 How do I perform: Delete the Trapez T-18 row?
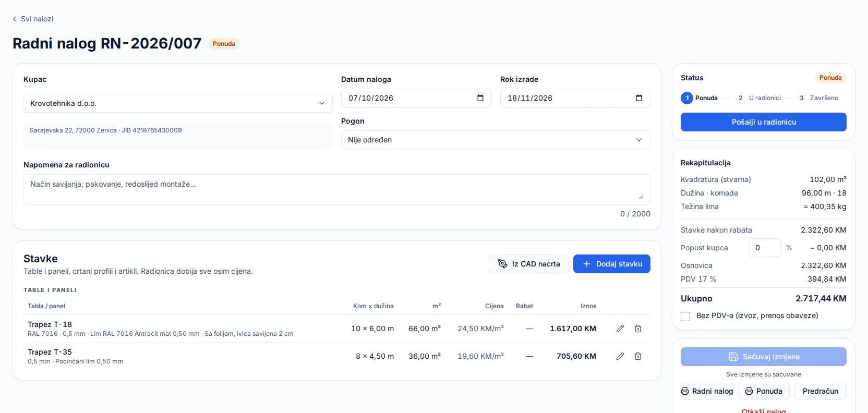638,329
